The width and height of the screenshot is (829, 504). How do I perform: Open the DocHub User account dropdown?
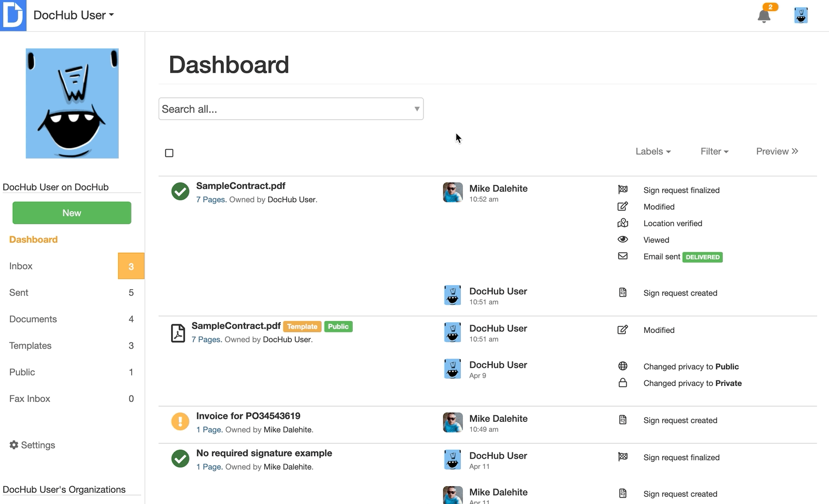click(x=73, y=15)
